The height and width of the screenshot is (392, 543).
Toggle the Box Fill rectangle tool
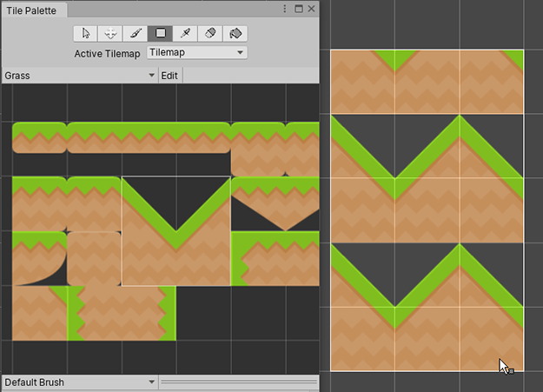(x=161, y=33)
